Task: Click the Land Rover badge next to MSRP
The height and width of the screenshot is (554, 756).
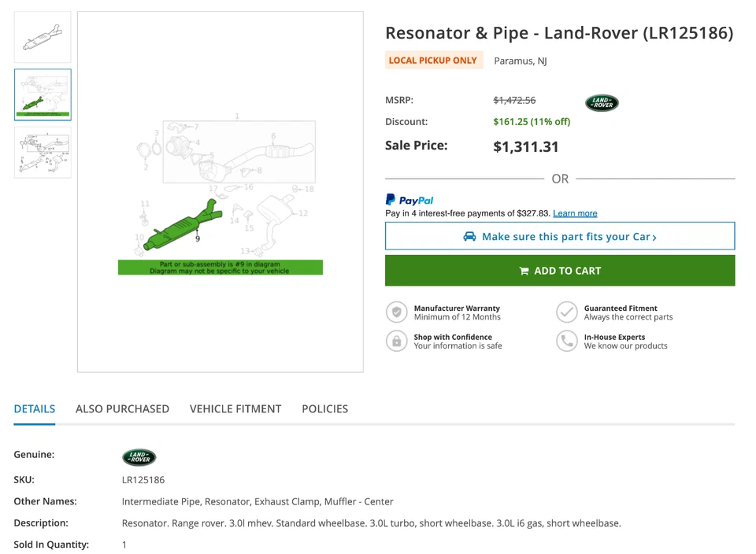Action: (x=602, y=102)
